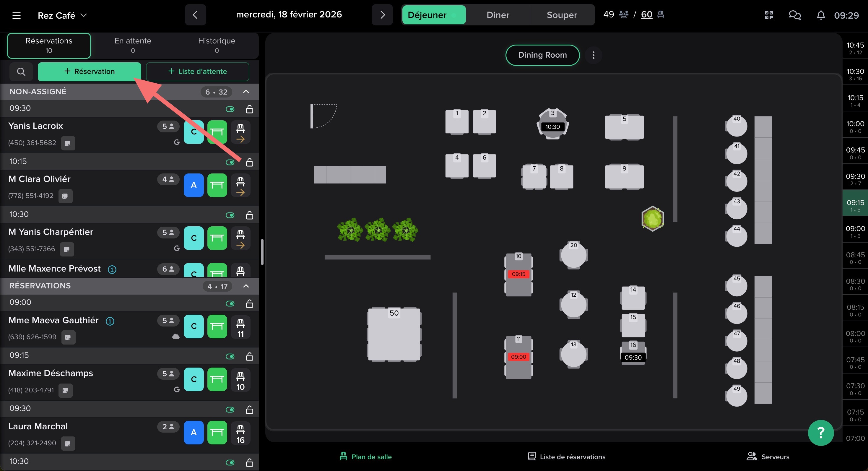Viewport: 868px width, 471px height.
Task: Collapse the RÉSERVATIONS section
Action: [246, 286]
